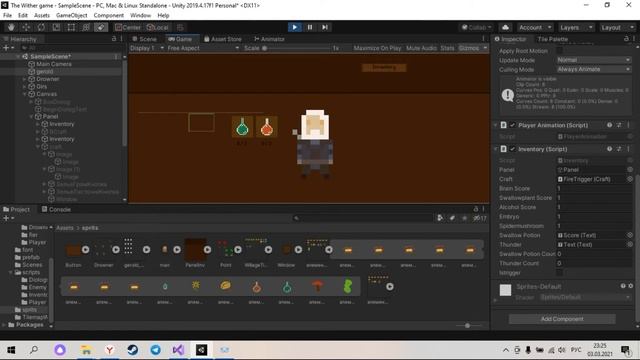Select the Transform tool

(86, 27)
